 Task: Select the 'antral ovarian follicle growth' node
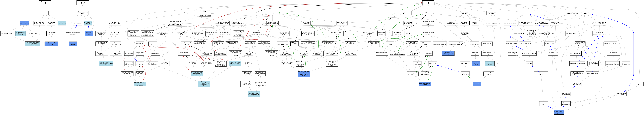566,104
